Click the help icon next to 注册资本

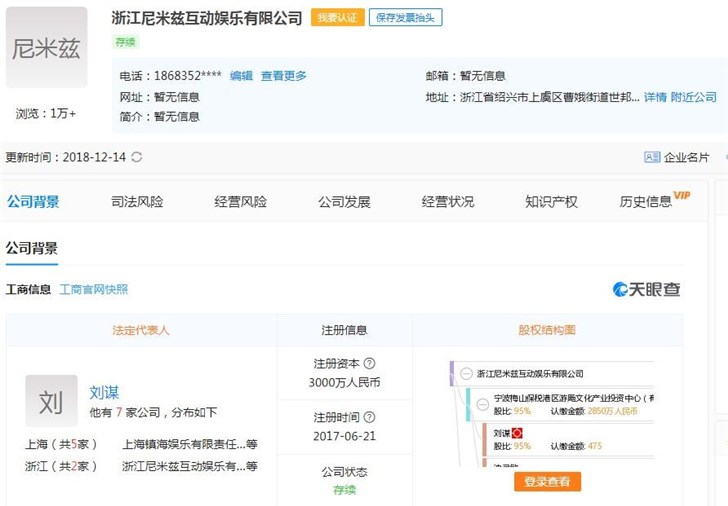[x=370, y=363]
